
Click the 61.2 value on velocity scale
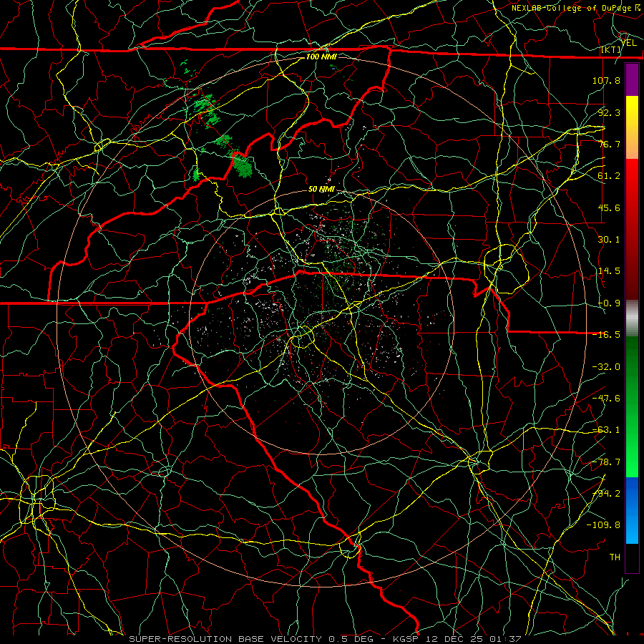click(609, 176)
